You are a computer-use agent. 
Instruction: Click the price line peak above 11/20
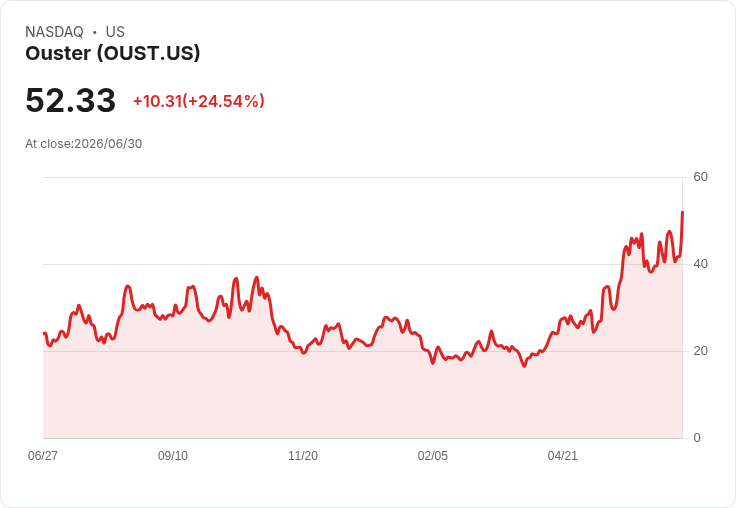tap(256, 277)
